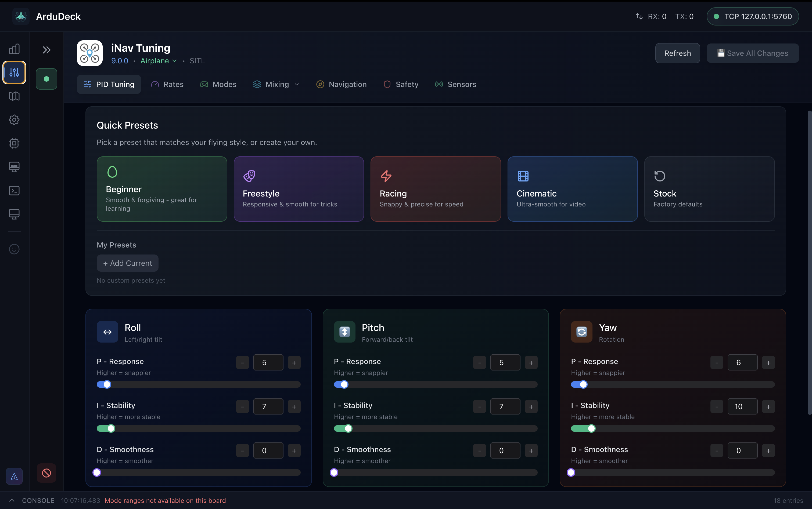Click the Yaw P-Response slider track
Image resolution: width=812 pixels, height=509 pixels.
(673, 384)
